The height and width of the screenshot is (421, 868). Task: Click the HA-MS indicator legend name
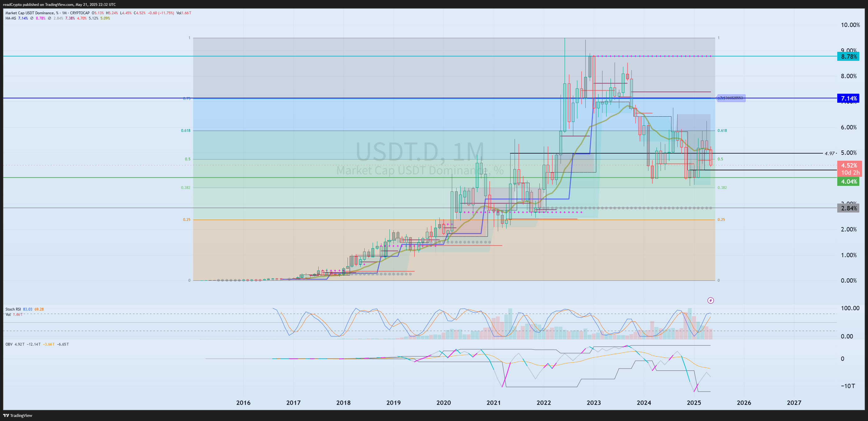tap(11, 18)
